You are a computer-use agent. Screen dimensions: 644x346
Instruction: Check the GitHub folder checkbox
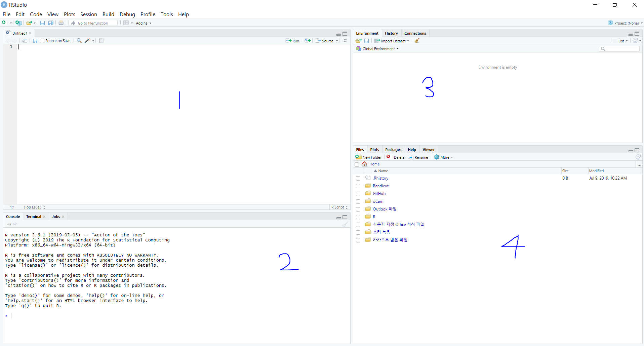(x=358, y=194)
